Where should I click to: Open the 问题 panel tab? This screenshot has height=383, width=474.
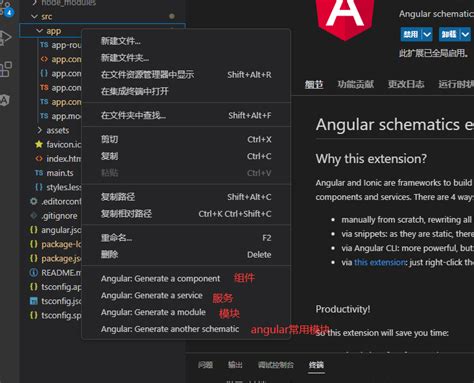coord(205,365)
